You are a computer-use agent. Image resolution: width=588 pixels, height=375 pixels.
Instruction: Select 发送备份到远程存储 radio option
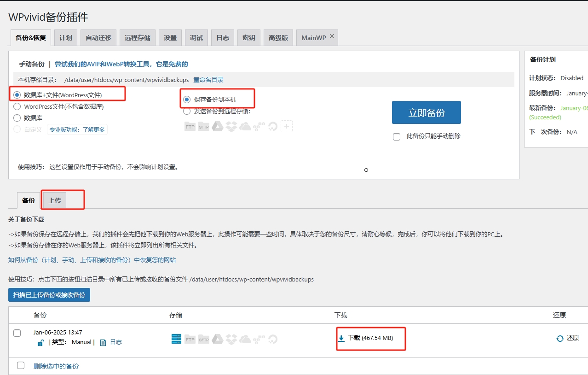click(187, 111)
